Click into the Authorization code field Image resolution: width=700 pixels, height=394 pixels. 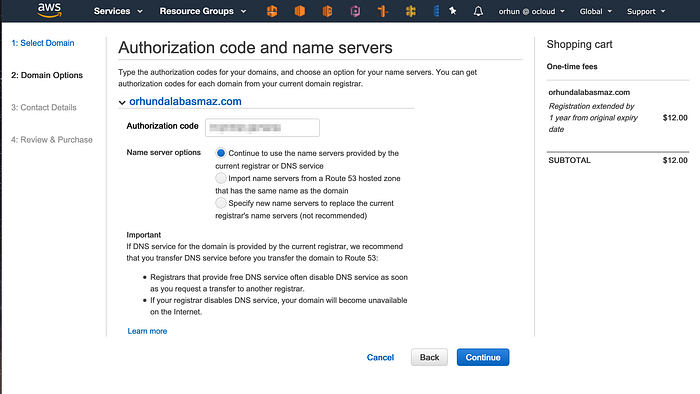tap(262, 128)
